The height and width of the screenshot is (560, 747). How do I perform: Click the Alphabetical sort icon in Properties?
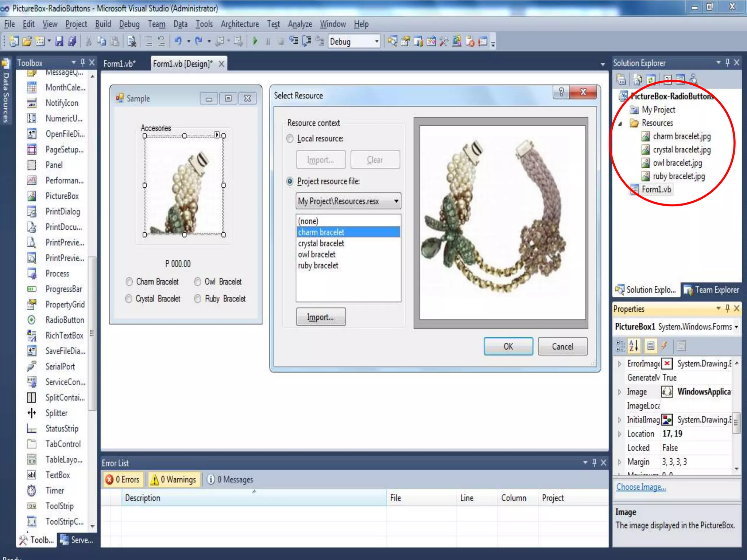click(634, 346)
